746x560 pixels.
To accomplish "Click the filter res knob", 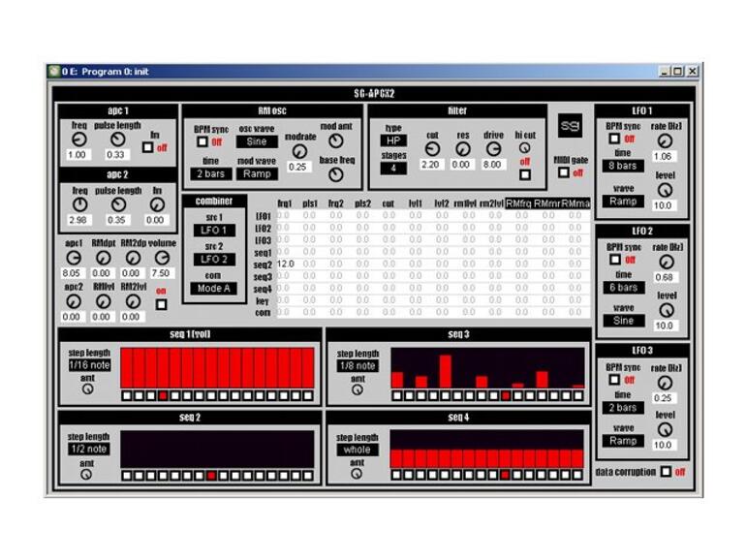I will click(462, 149).
